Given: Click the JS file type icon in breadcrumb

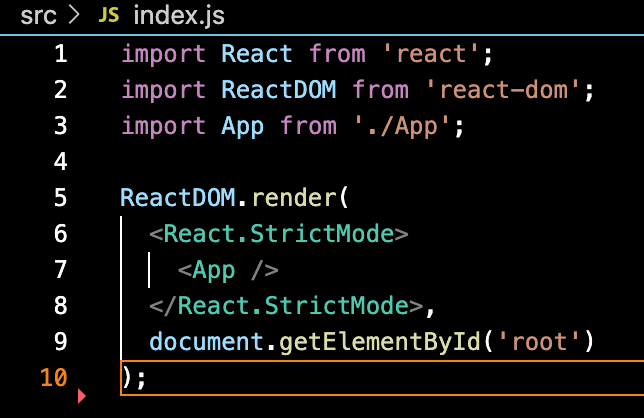Looking at the screenshot, I should coord(109,15).
